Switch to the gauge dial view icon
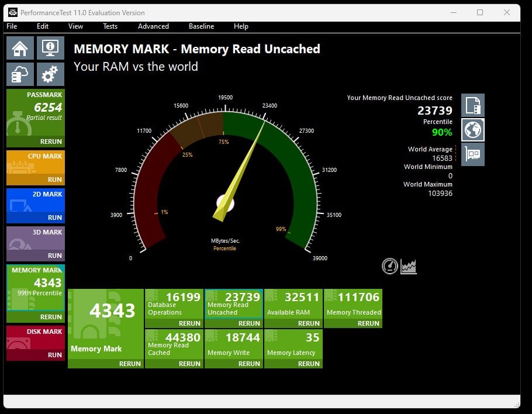The width and height of the screenshot is (532, 414). [390, 266]
